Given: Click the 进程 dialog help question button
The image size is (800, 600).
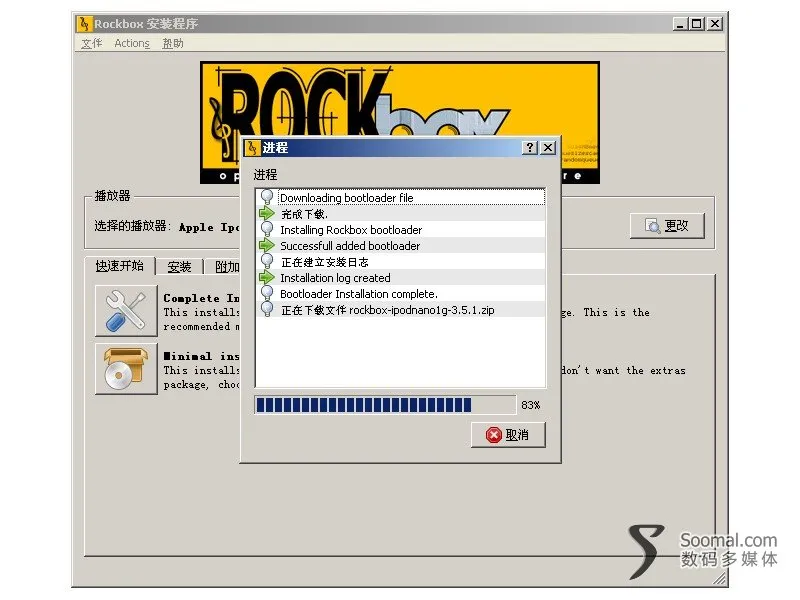Looking at the screenshot, I should [x=530, y=147].
